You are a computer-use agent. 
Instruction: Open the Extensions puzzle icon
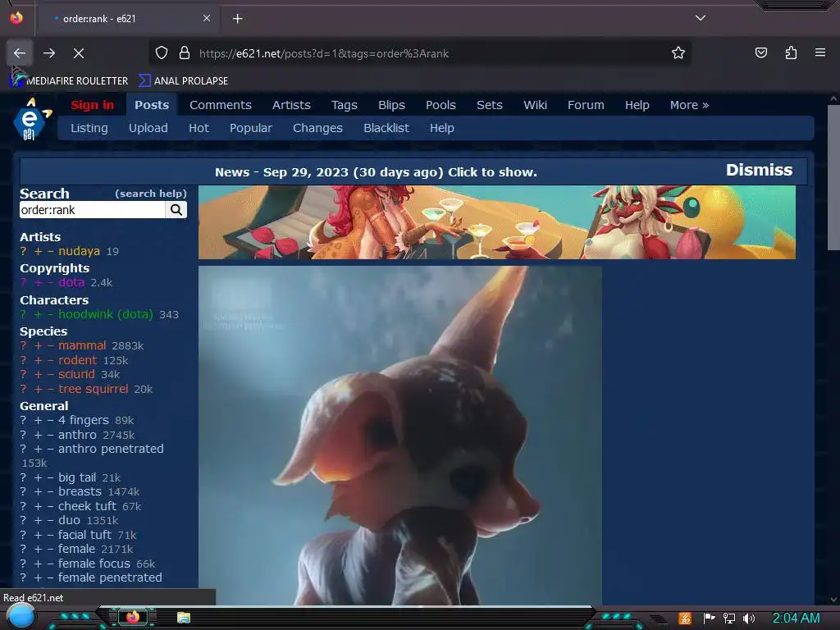(791, 52)
